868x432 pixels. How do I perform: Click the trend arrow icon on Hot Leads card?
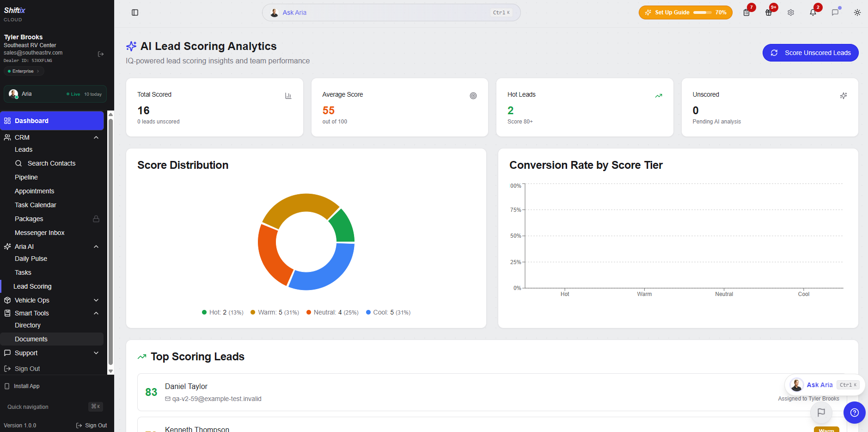[x=659, y=96]
